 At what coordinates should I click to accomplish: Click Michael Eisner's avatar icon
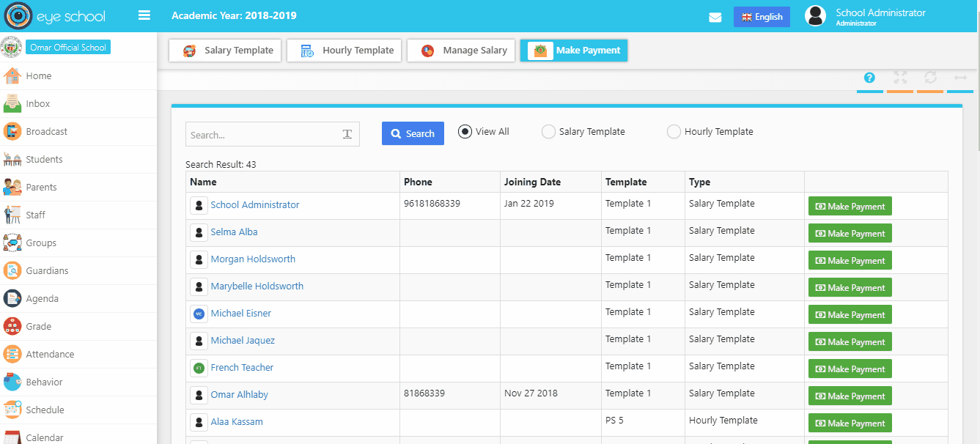(x=199, y=314)
